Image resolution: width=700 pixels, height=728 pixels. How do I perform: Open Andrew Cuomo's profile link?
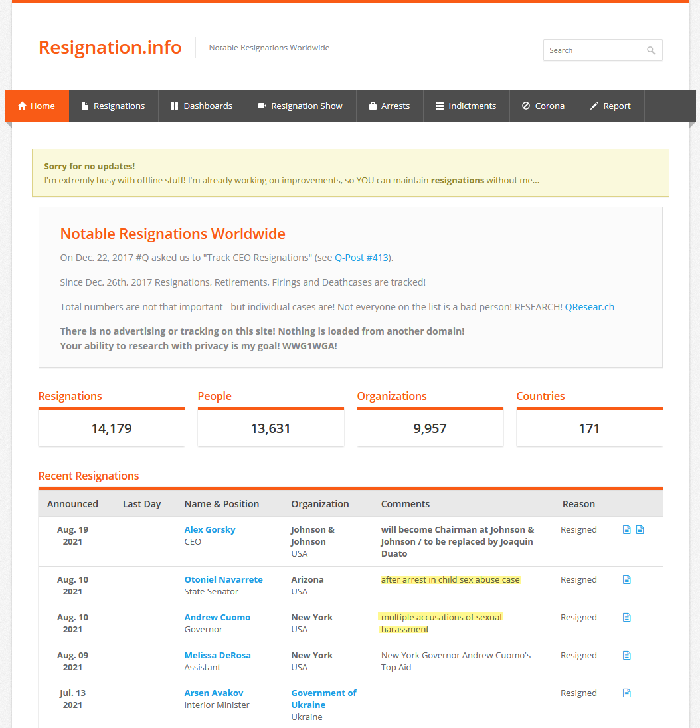[217, 618]
